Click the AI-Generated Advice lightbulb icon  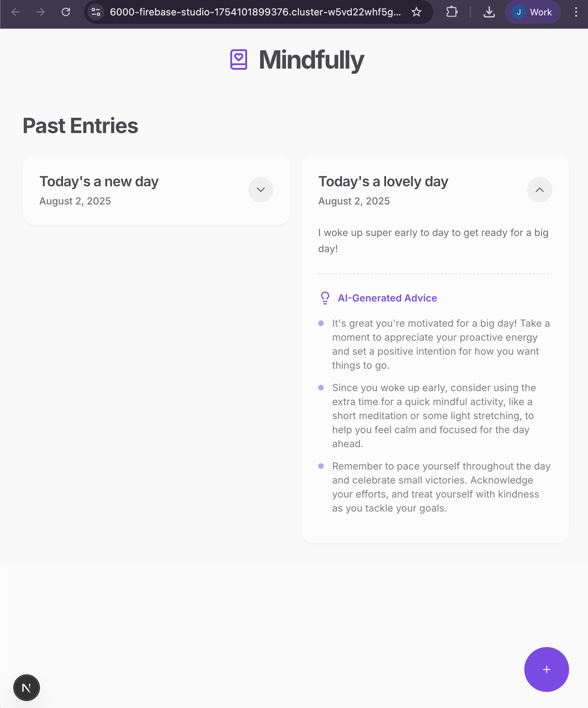[x=325, y=298]
